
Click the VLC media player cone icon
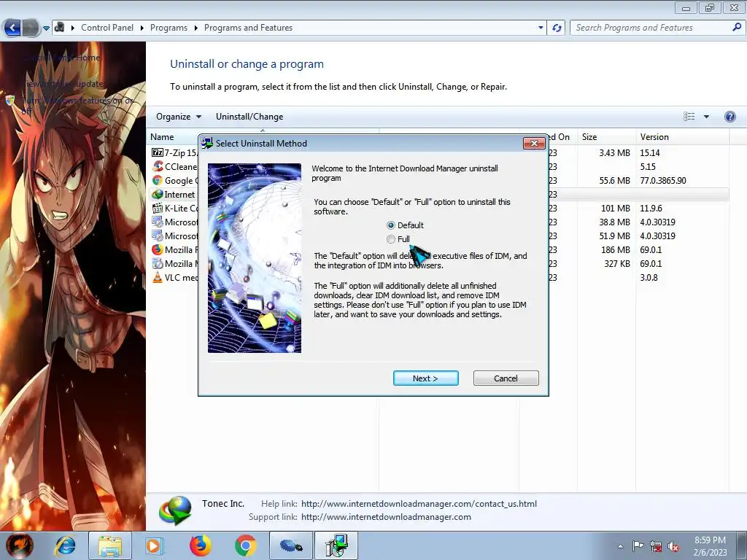click(x=158, y=277)
